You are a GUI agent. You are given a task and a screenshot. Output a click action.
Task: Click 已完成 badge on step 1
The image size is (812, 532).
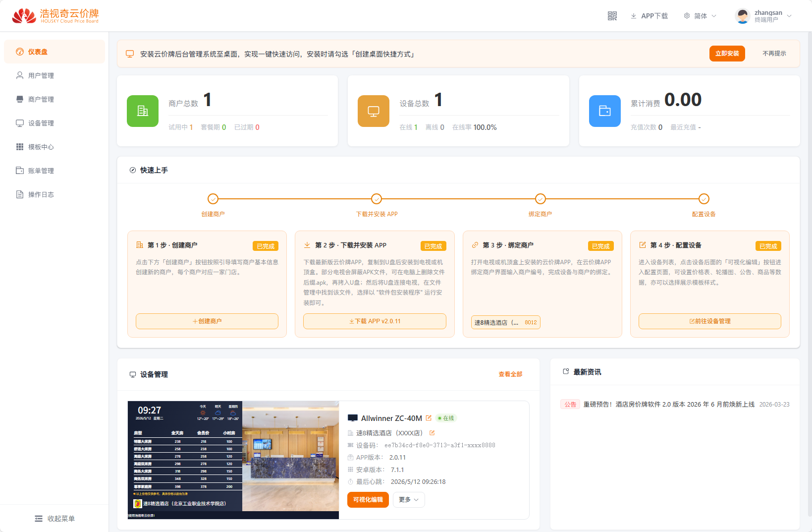coord(266,246)
